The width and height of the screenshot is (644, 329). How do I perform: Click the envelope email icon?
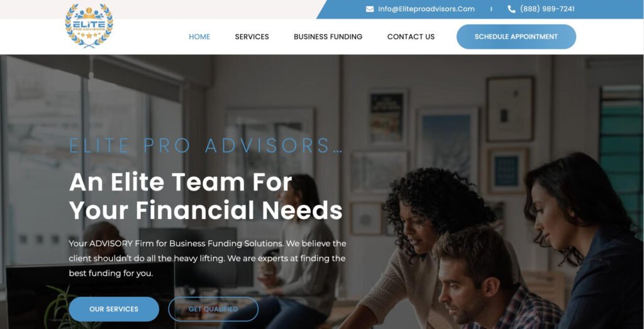(370, 9)
